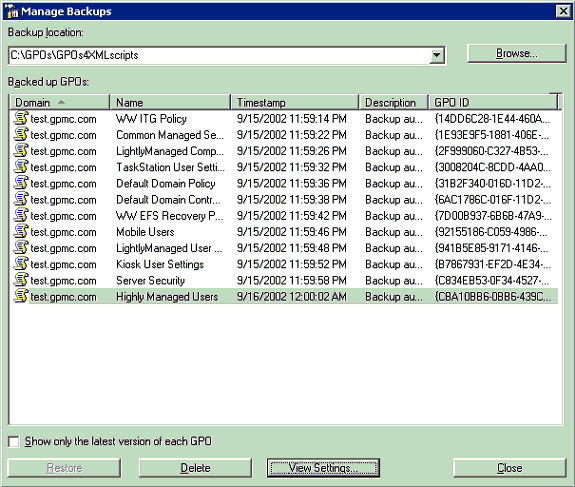Click GPO icon of LightlyManaged Comp... row
This screenshot has height=487, width=575.
[21, 150]
